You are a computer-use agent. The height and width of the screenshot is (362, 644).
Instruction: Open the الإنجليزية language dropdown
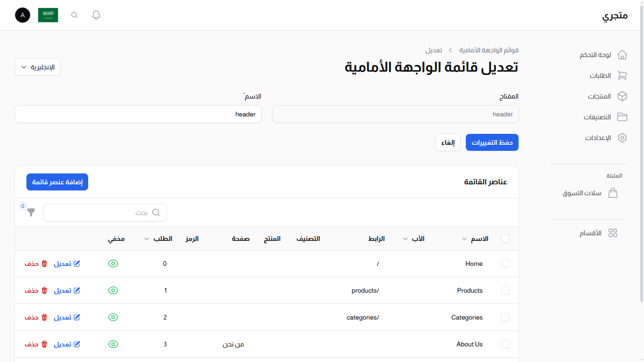[x=37, y=67]
